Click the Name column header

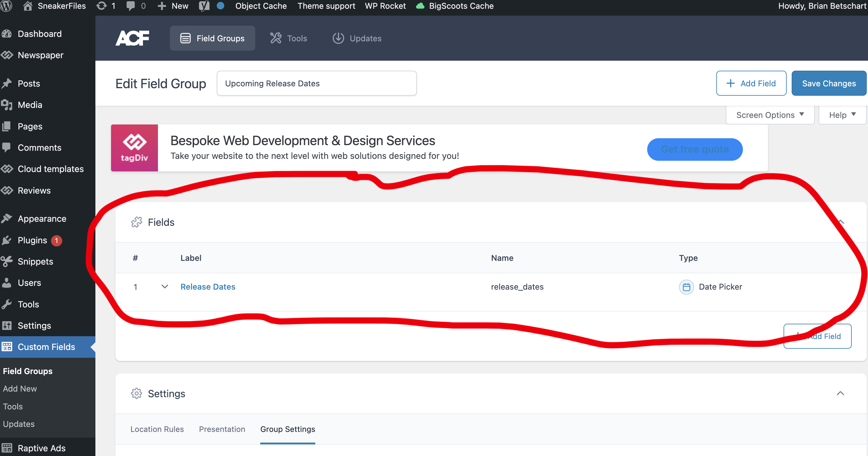point(502,258)
